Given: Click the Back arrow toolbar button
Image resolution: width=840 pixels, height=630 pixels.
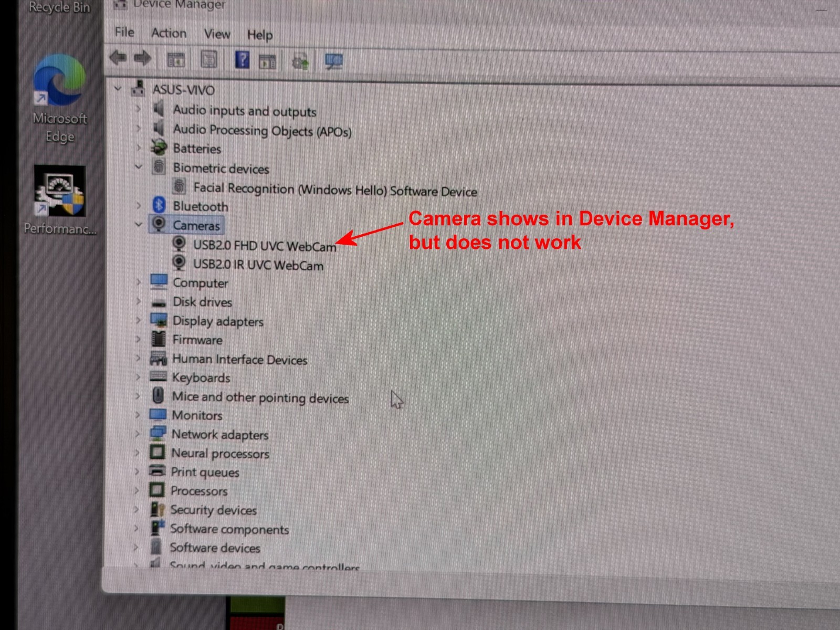Looking at the screenshot, I should (x=118, y=58).
